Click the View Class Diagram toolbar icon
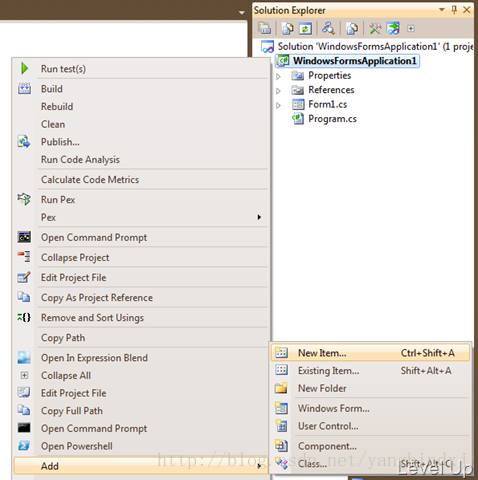 [x=328, y=28]
